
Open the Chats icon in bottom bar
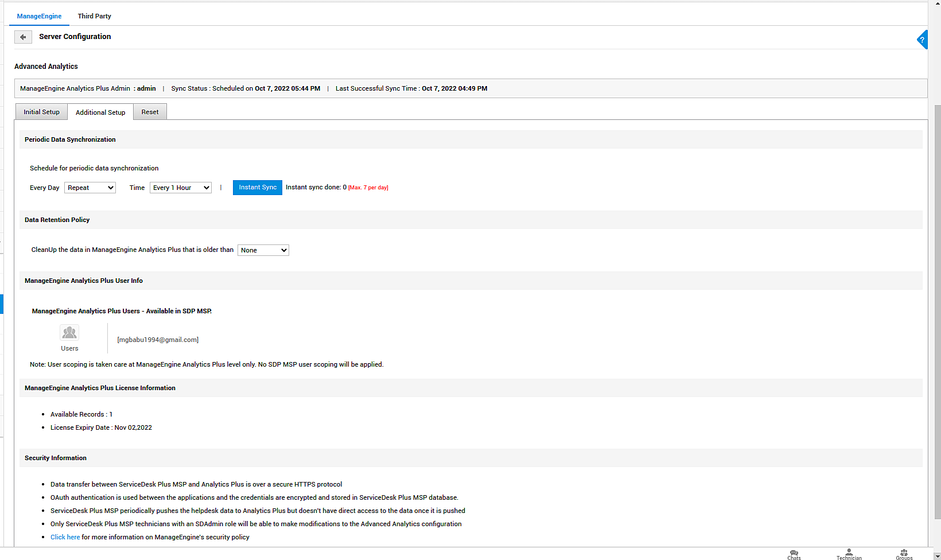[794, 554]
